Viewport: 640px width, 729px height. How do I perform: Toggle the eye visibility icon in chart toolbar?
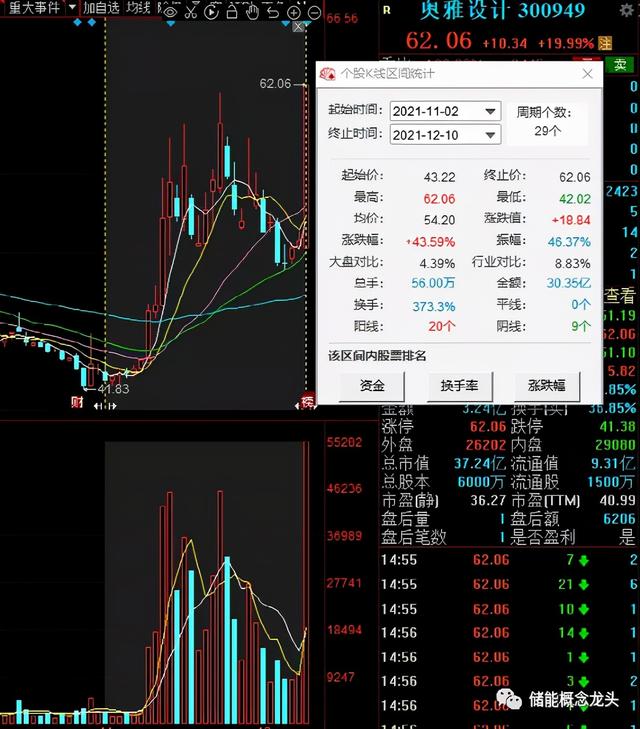(x=171, y=12)
